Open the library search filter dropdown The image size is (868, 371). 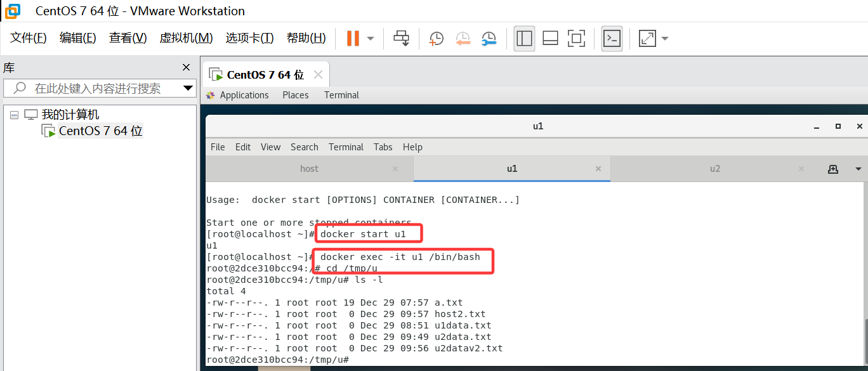click(188, 88)
